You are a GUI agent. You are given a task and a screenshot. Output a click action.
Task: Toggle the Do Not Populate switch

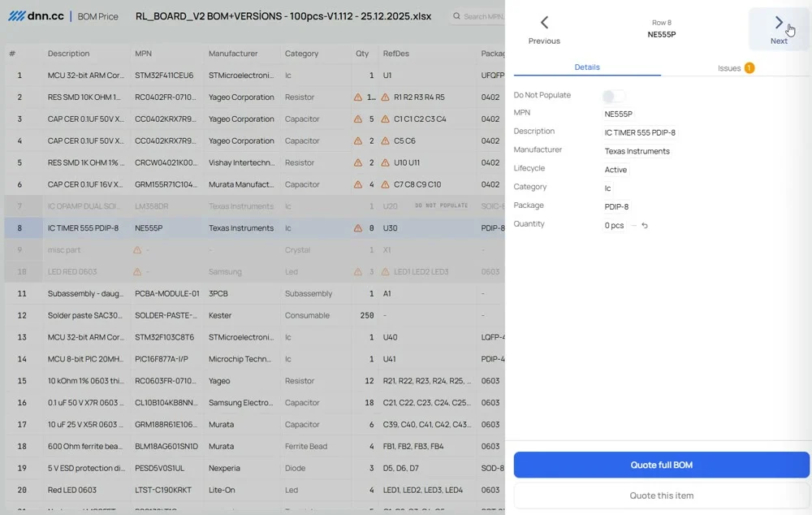click(x=614, y=96)
